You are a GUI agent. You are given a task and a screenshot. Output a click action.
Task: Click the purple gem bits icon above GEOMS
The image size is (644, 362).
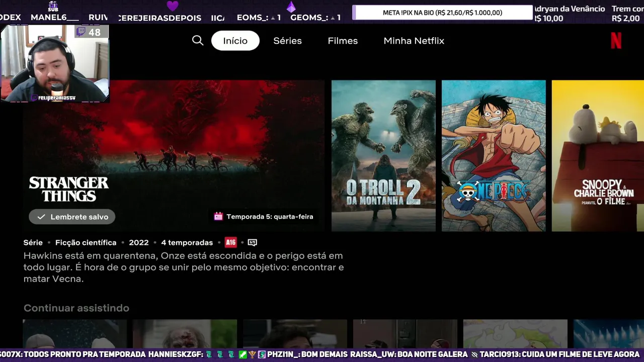coord(291,7)
